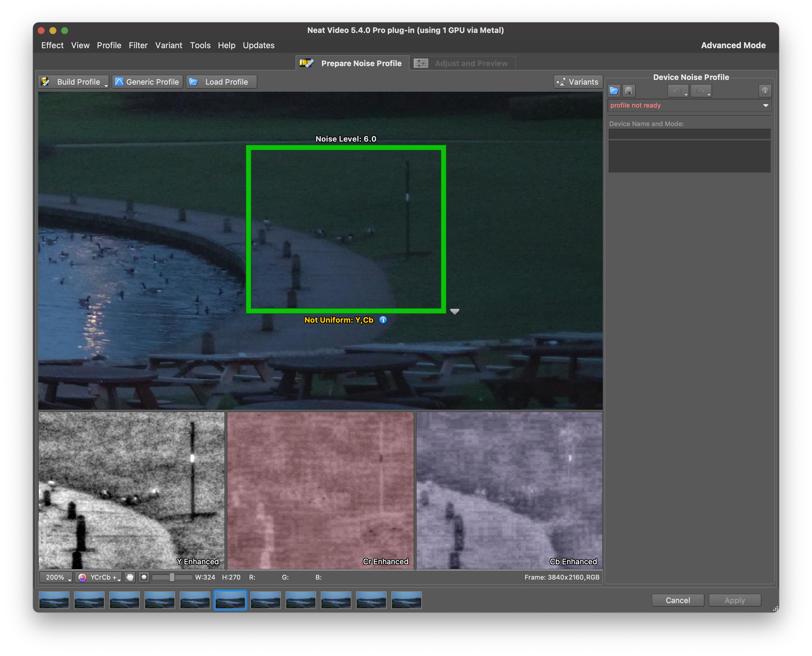Click the Cancel button

coord(677,600)
